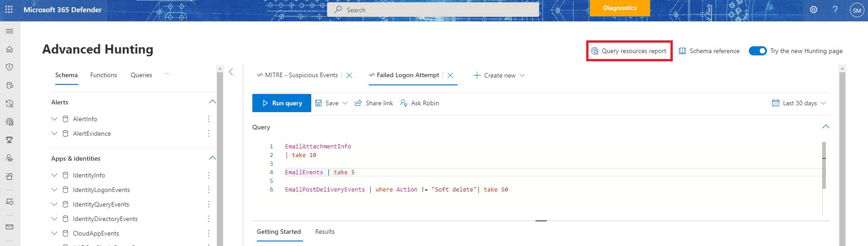Viewport: 868px width, 246px height.
Task: Open the app launcher waffle icon
Action: pyautogui.click(x=9, y=10)
